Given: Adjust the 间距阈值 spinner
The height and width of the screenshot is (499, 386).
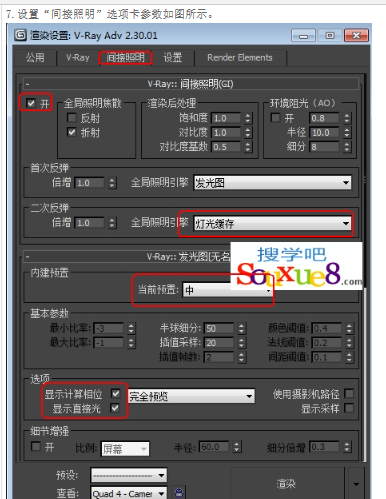Looking at the screenshot, I should (x=349, y=357).
